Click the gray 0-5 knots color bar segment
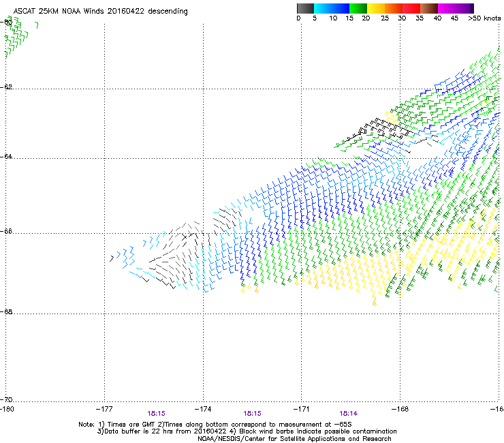 point(305,8)
